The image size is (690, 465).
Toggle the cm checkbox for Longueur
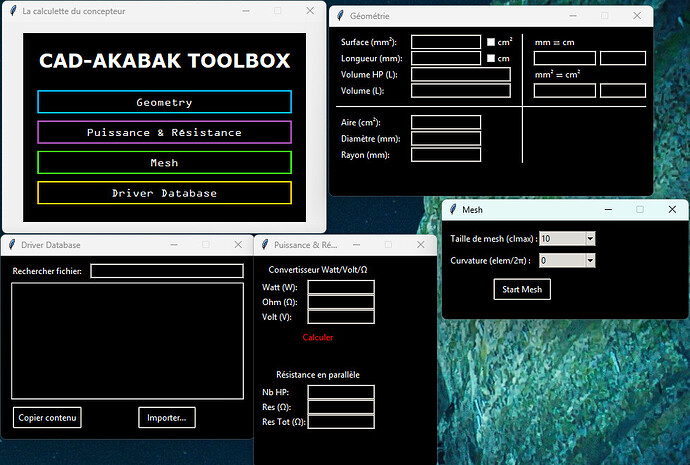tap(491, 58)
